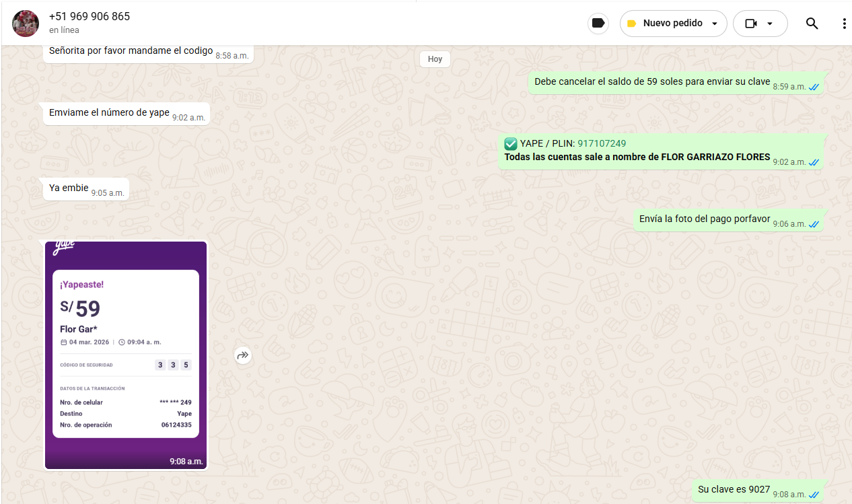The image size is (852, 504).
Task: Expand the video call options arrow
Action: pyautogui.click(x=770, y=24)
